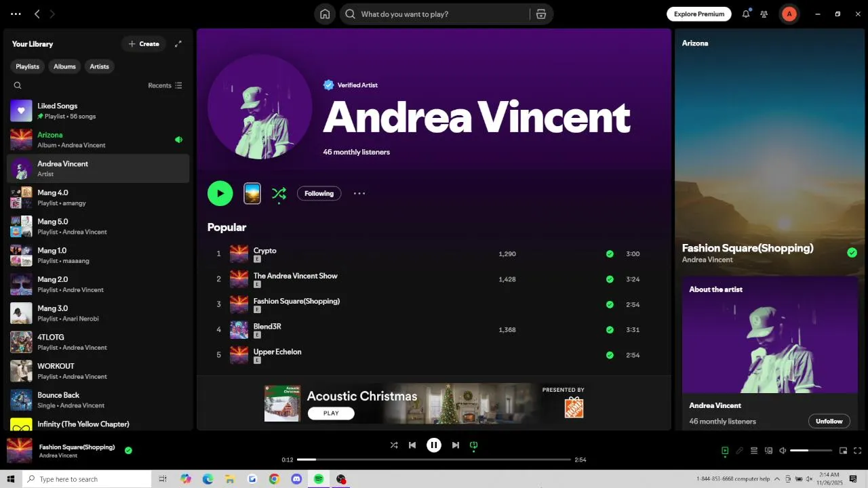Filter library by Playlists tab
This screenshot has height=488, width=868.
pyautogui.click(x=28, y=66)
